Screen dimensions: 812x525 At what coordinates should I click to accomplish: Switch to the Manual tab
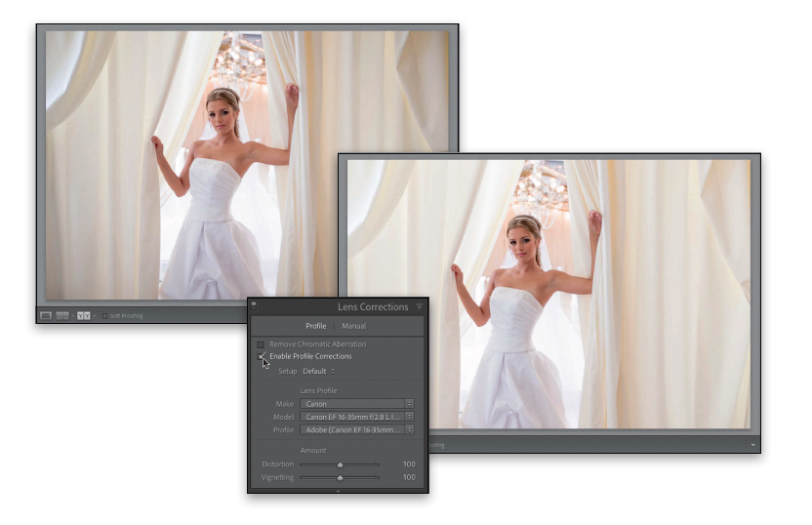(x=353, y=326)
